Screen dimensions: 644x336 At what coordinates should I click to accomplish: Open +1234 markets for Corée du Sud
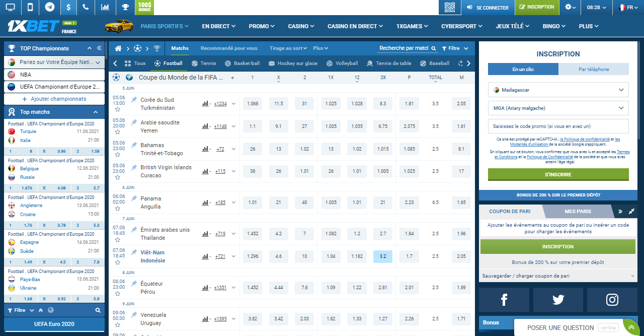[220, 104]
